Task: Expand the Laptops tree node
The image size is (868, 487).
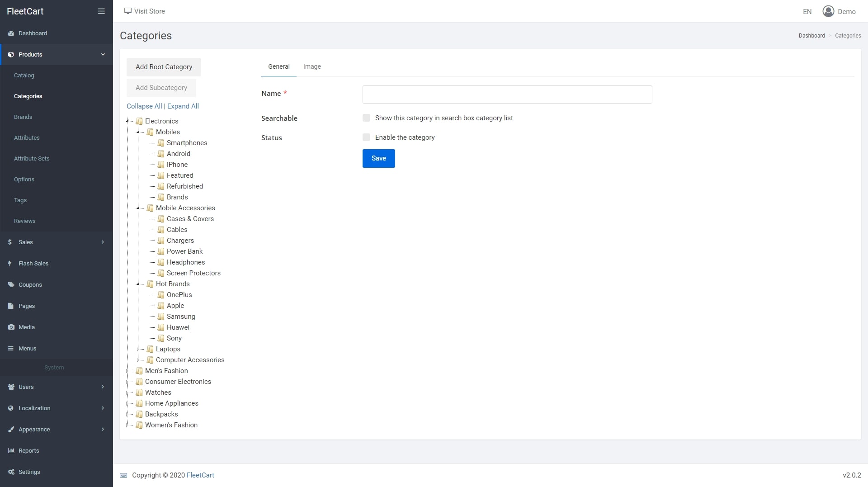Action: tap(139, 349)
